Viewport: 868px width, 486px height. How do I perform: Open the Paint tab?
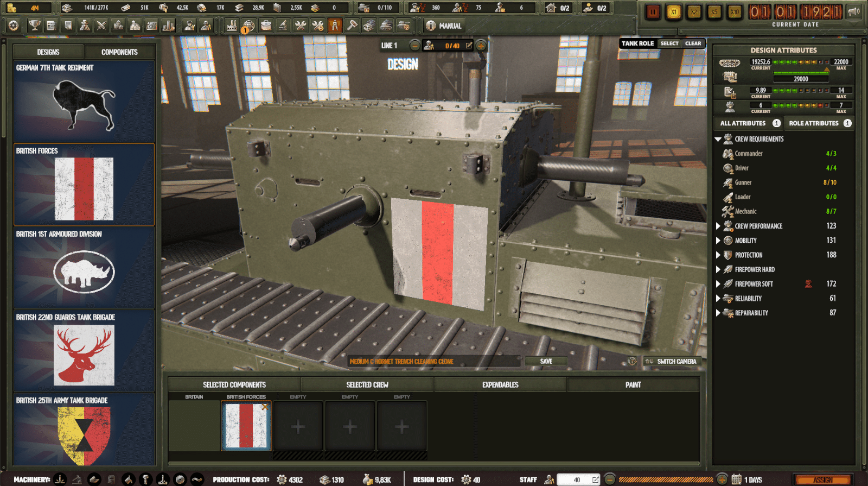coord(633,384)
